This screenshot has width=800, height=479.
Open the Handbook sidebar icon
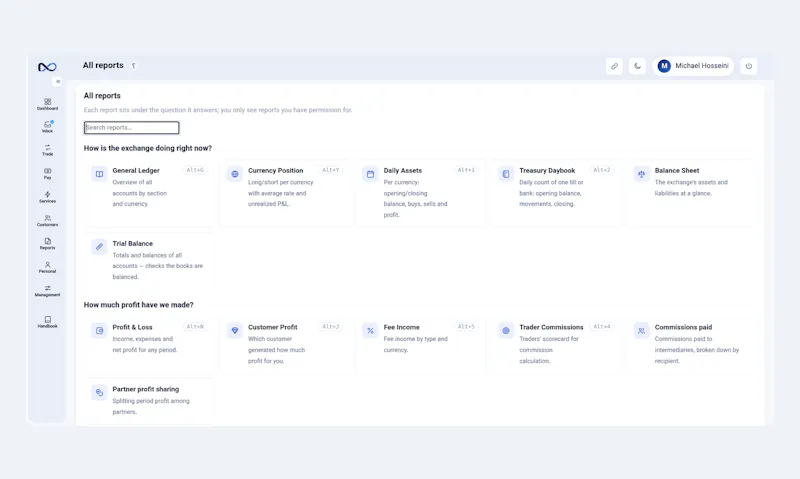click(x=47, y=322)
